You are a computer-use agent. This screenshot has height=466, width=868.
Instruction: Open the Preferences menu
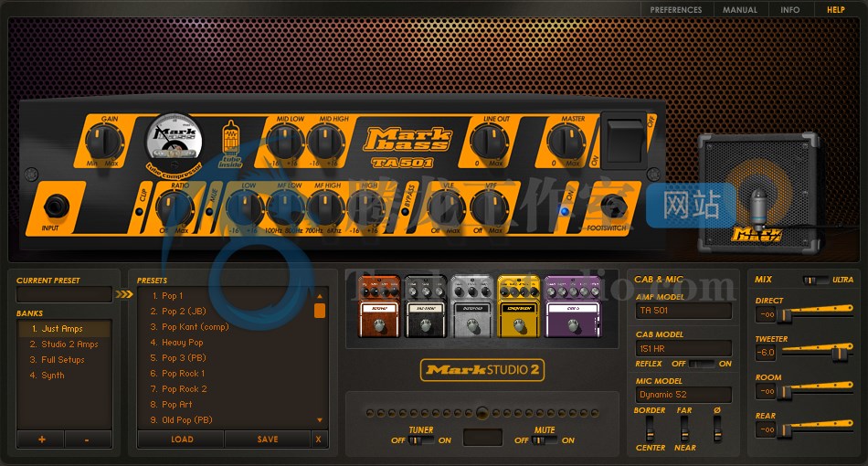coord(676,10)
